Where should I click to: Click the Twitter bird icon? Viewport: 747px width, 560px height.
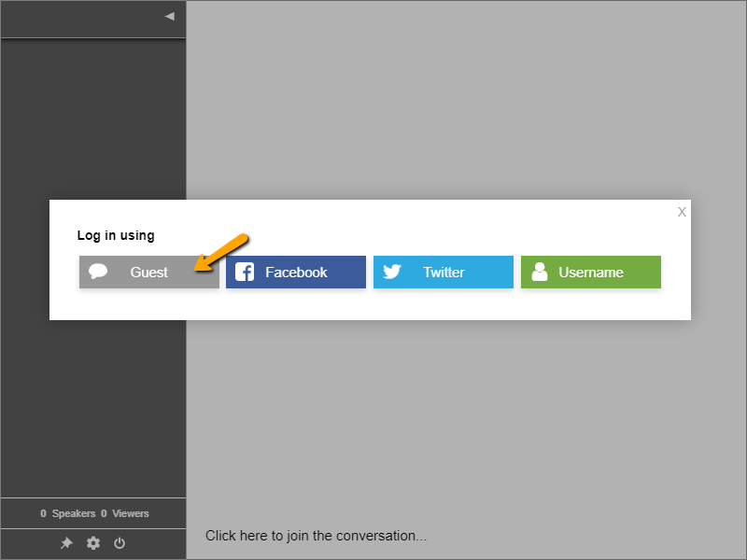(392, 273)
